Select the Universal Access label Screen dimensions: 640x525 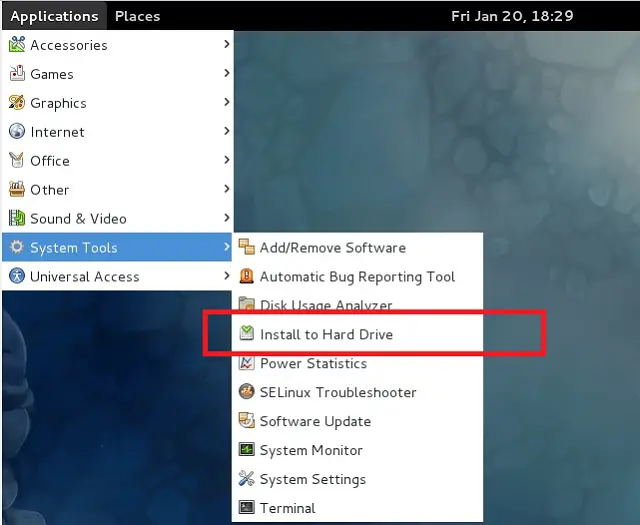coord(84,277)
